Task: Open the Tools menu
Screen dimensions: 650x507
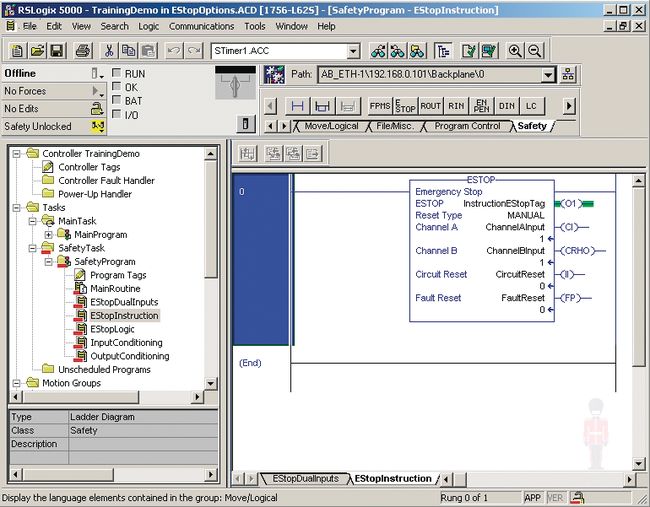Action: [255, 26]
